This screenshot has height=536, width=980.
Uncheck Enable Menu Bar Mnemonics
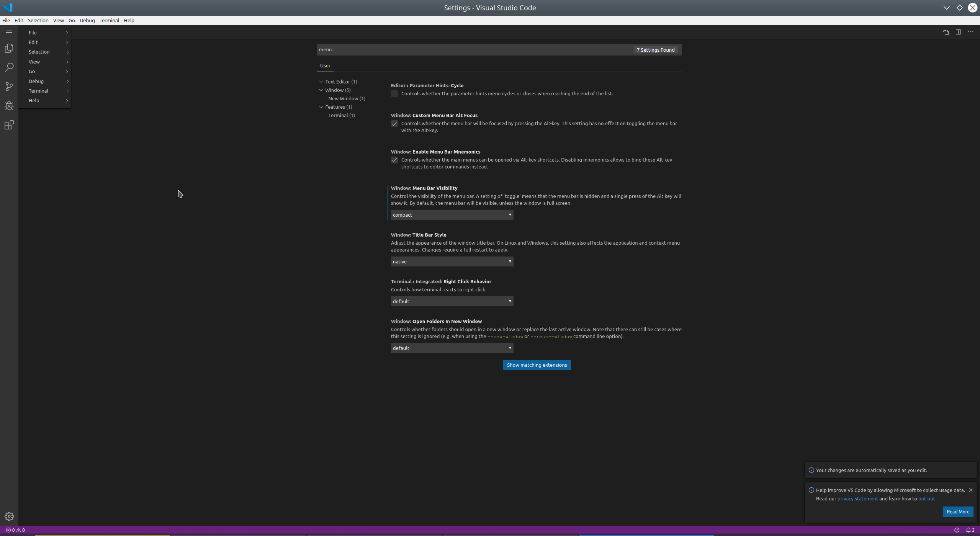394,160
